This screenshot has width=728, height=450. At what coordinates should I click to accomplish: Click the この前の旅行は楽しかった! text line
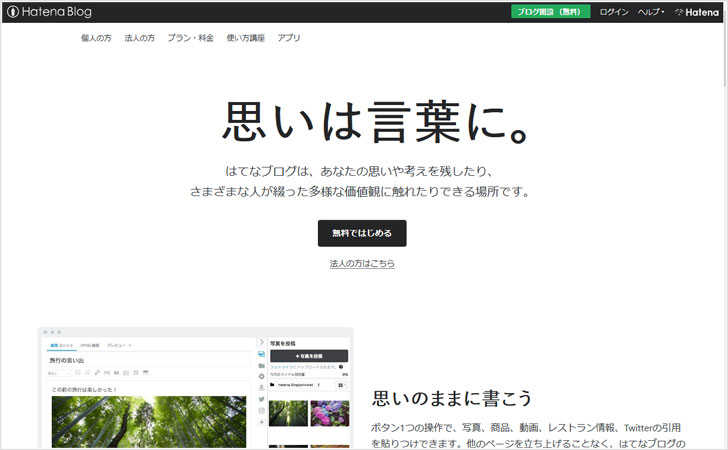click(84, 390)
